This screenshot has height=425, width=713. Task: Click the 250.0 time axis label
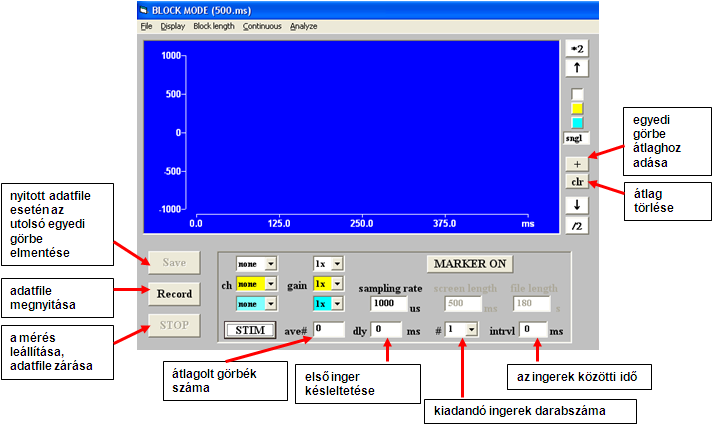[362, 224]
